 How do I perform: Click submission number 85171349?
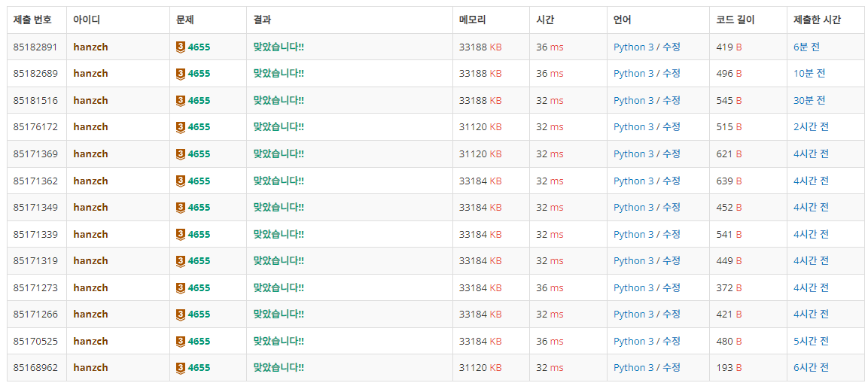35,208
